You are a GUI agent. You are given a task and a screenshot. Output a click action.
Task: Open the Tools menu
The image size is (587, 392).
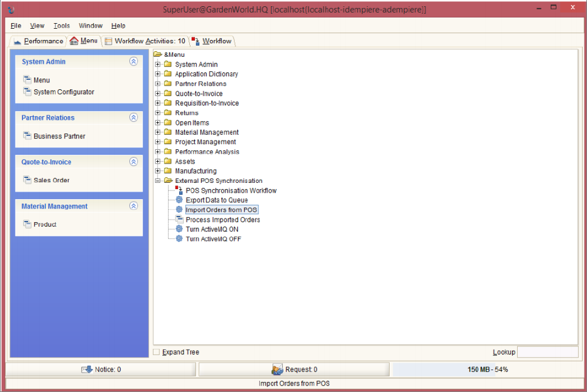point(62,26)
